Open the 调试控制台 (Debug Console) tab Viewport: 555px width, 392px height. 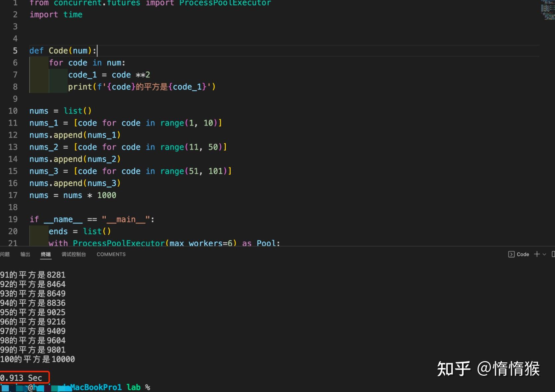[x=73, y=254]
